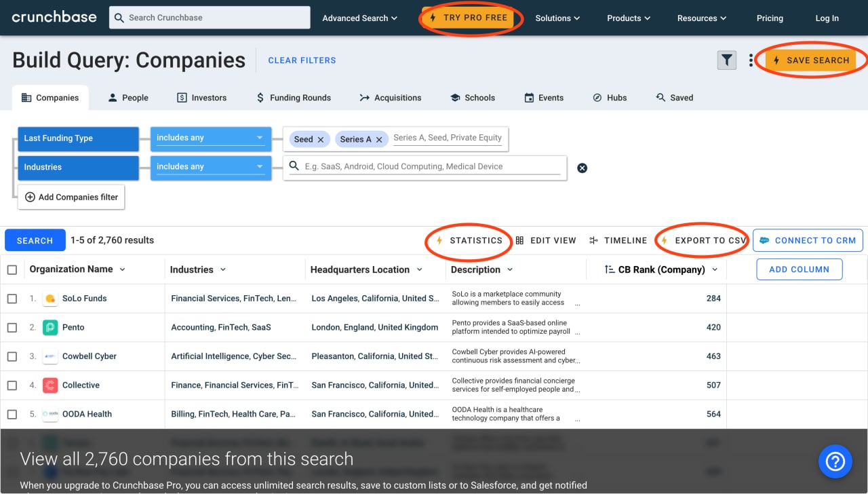
Task: Click the Industries filter search input
Action: [x=425, y=167]
